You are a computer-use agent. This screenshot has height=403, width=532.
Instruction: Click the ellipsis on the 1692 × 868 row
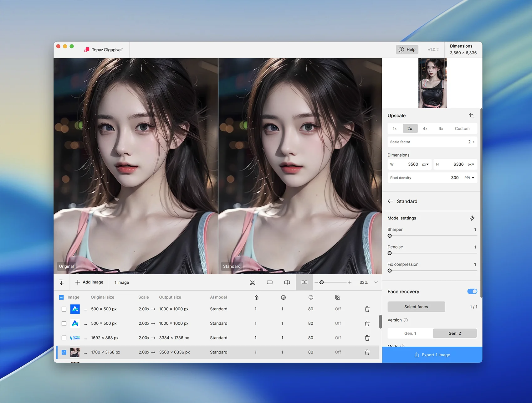pos(85,338)
